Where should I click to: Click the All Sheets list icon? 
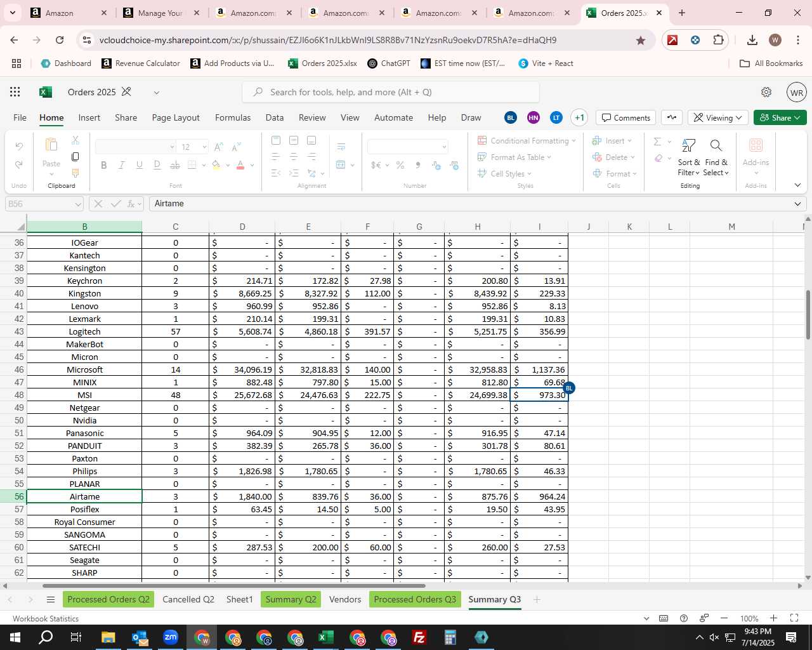click(51, 600)
